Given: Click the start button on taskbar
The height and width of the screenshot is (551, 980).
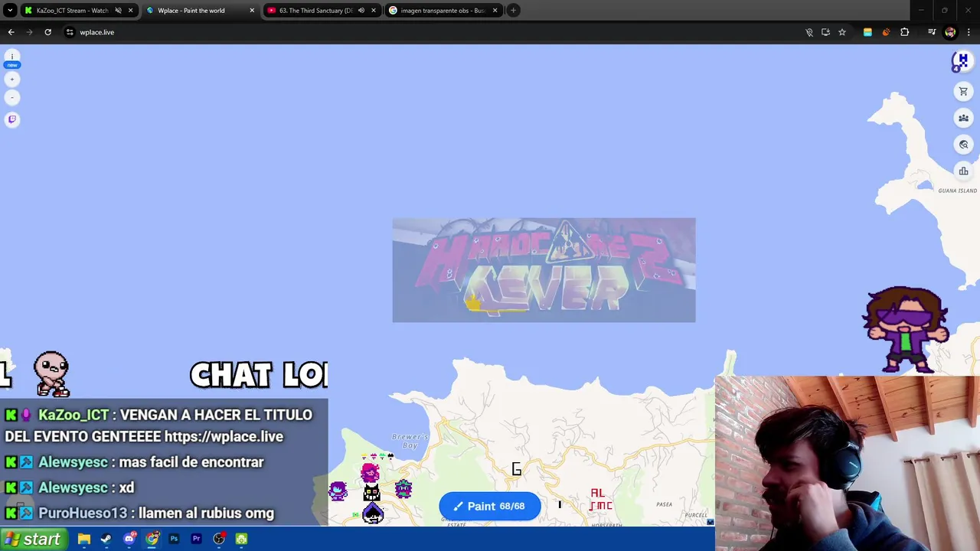Looking at the screenshot, I should point(32,540).
